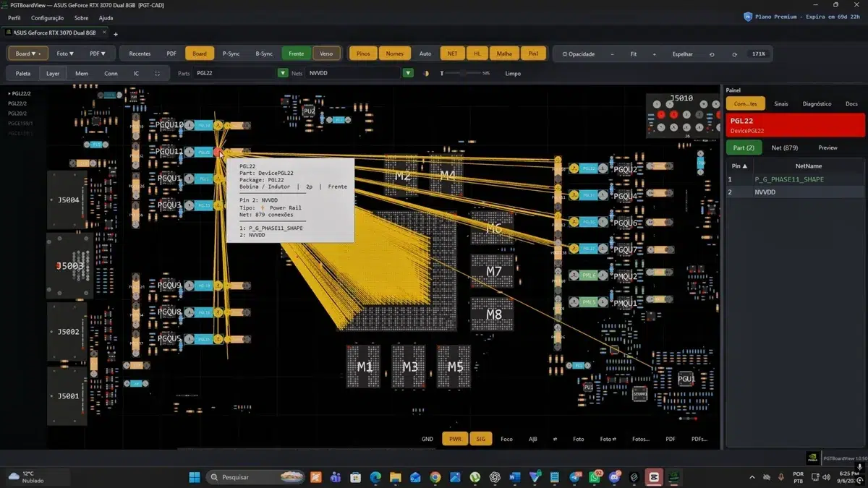The image size is (868, 488).
Task: Rotate the board clockwise
Action: coord(734,53)
